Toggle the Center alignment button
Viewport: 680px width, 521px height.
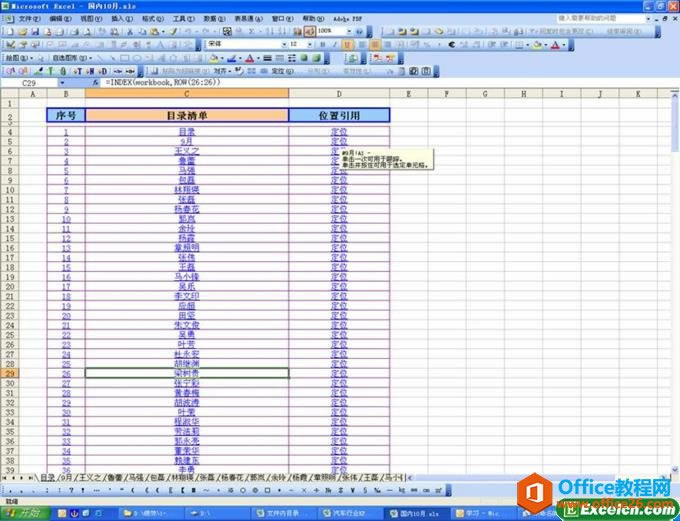coord(375,44)
